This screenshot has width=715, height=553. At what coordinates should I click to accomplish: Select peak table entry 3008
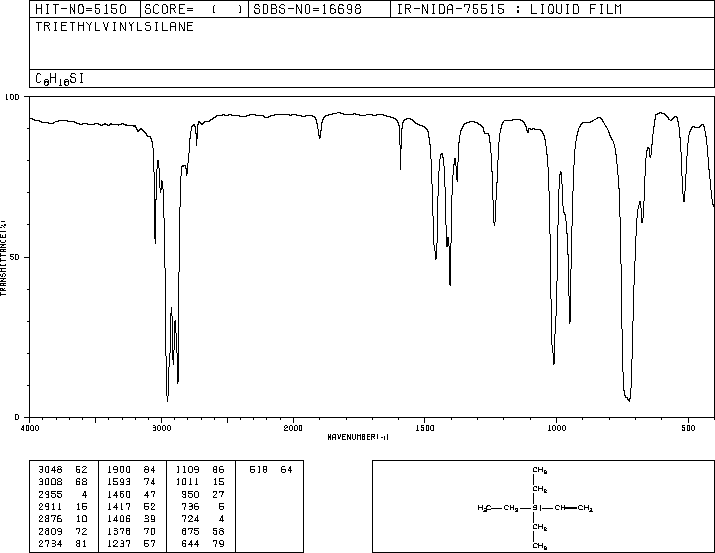coord(51,482)
